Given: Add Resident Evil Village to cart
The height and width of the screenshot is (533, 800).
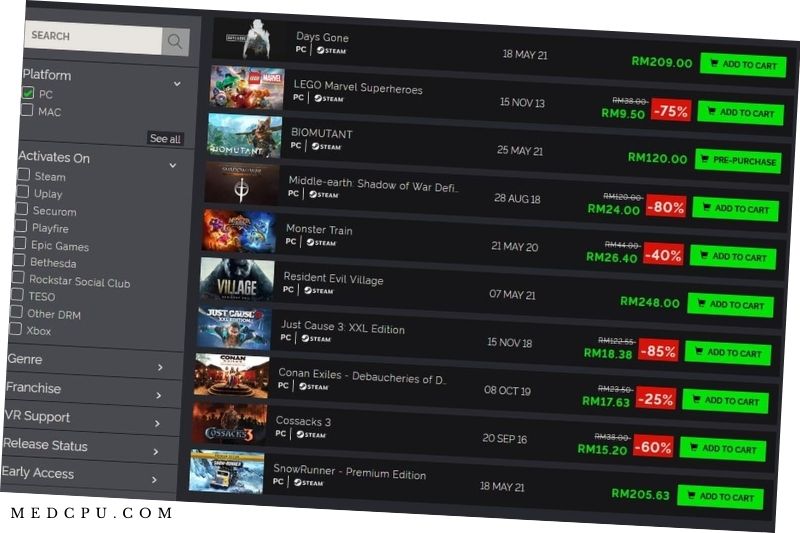Looking at the screenshot, I should point(731,305).
